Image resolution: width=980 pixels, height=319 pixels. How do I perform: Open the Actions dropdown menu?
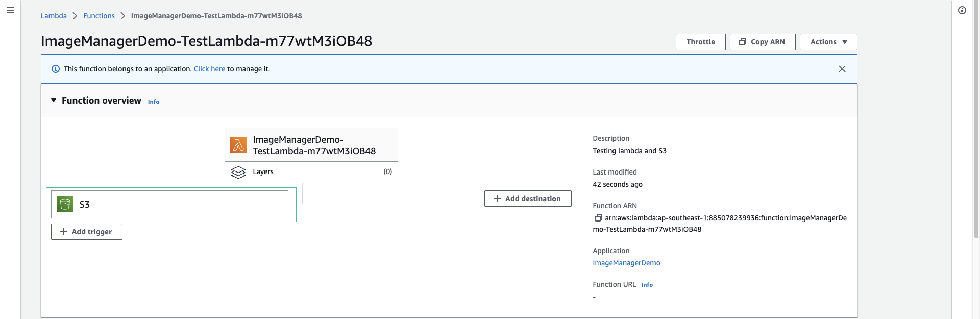(828, 42)
